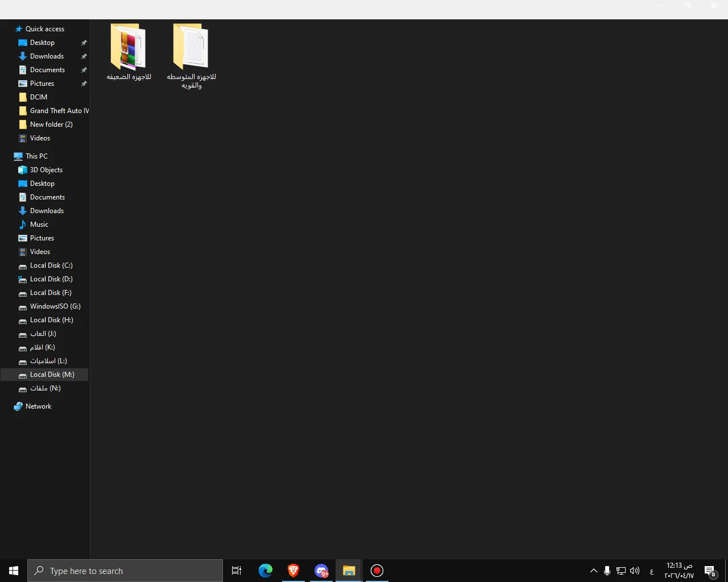Open 3D Objects under This PC

[x=46, y=170]
